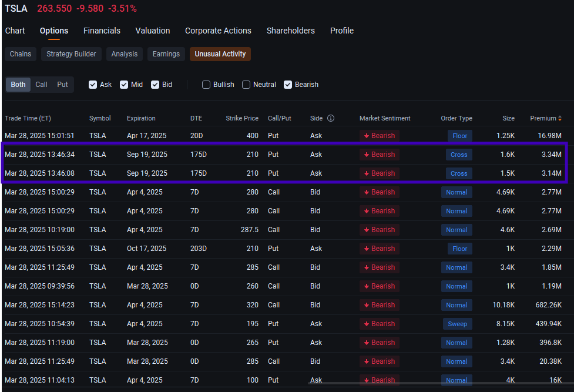Click the Order Type column header
The image size is (574, 392).
456,118
